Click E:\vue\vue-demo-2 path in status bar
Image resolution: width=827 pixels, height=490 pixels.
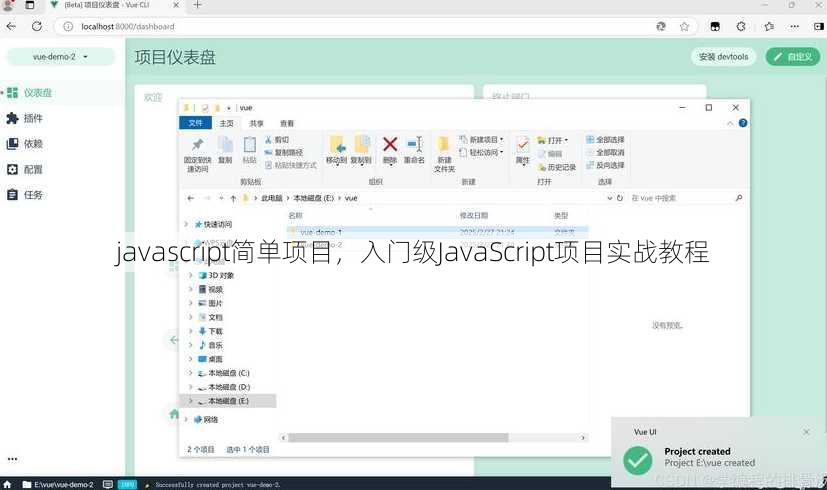point(58,484)
